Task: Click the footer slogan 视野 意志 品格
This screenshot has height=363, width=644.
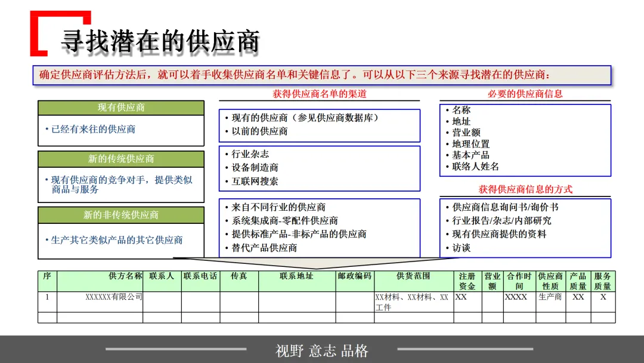Action: point(322,350)
